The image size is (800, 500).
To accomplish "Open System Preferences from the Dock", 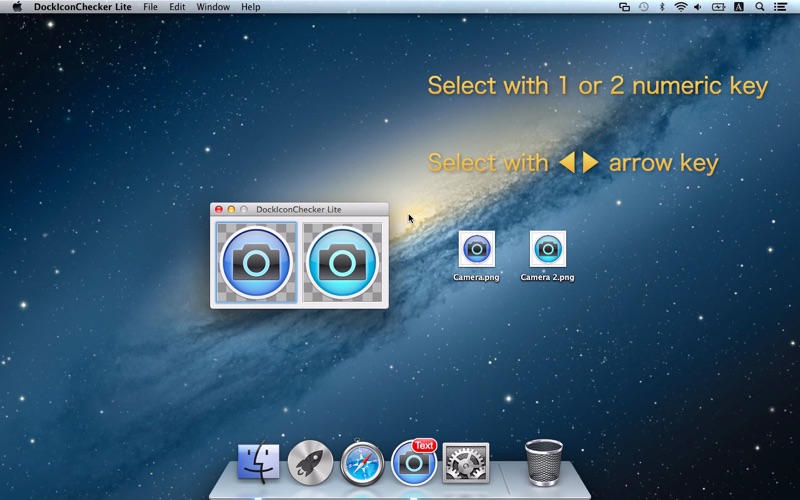I will tap(466, 463).
